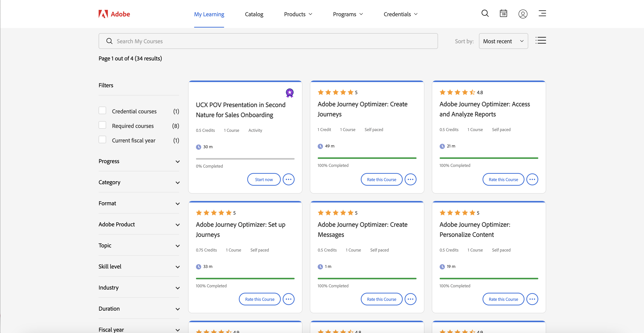Expand the Duration filter

pos(139,309)
